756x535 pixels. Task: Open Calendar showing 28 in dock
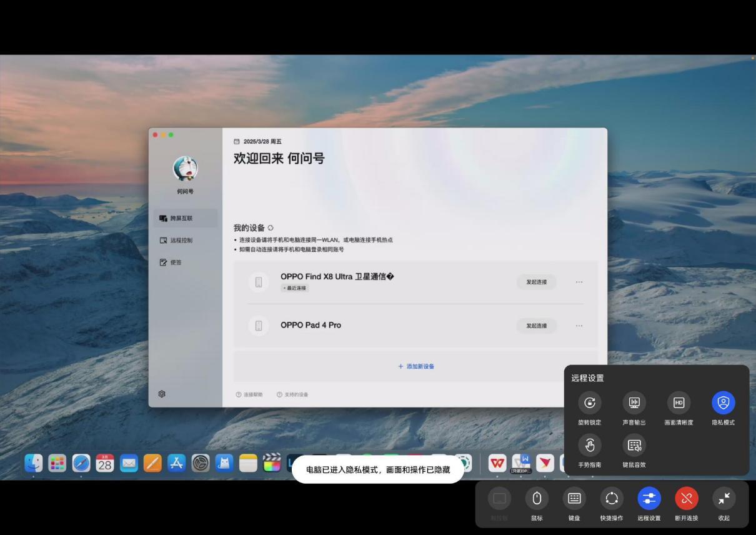click(x=105, y=463)
